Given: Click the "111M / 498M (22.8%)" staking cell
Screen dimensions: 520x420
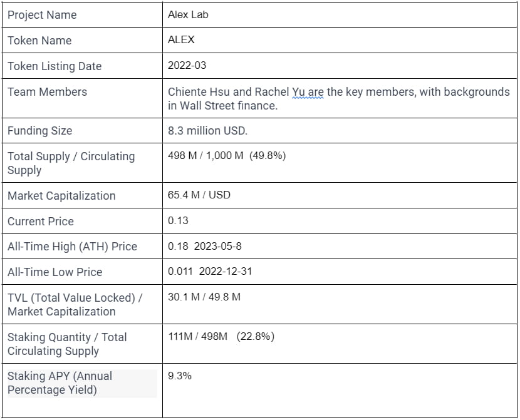Looking at the screenshot, I should (x=221, y=337).
